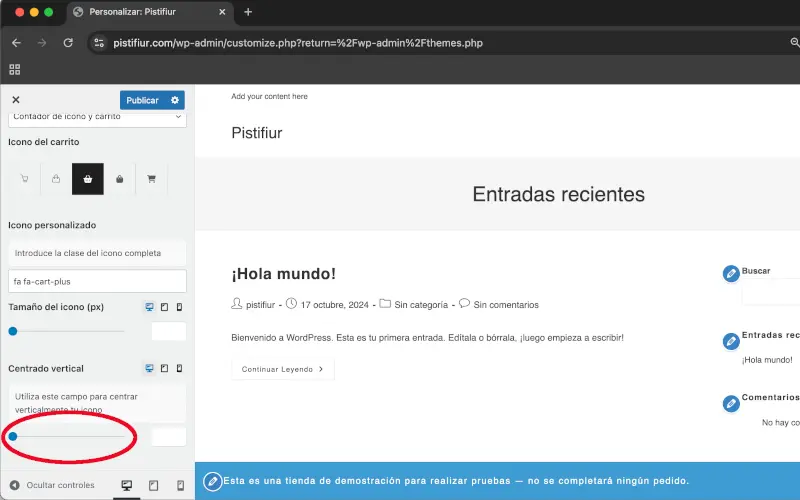The height and width of the screenshot is (500, 800).
Task: Click Ocultar controles to hide controls
Action: coord(52,485)
